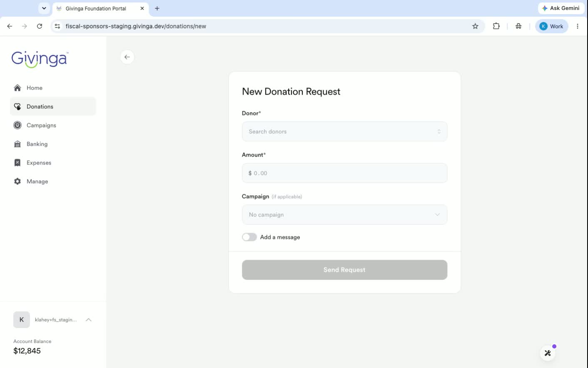Screen dimensions: 588x368
Task: Click the Manage gear icon
Action: tap(17, 182)
